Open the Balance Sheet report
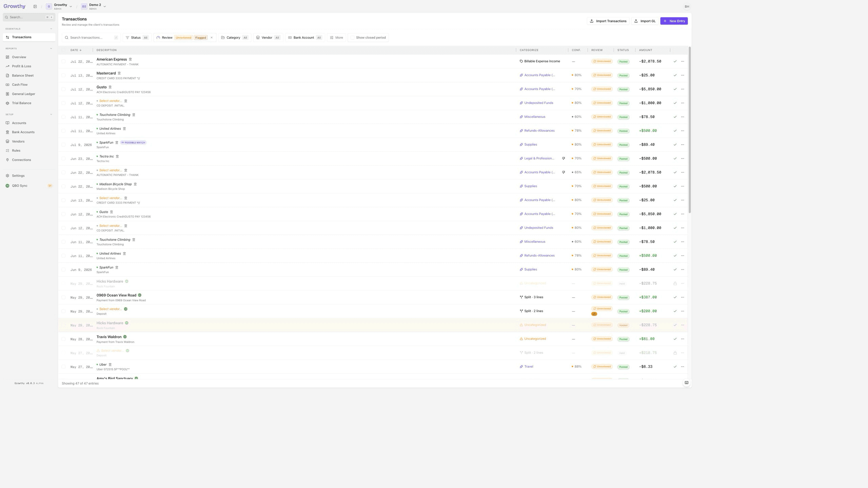Screen dimensions: 868x488 coord(29,76)
